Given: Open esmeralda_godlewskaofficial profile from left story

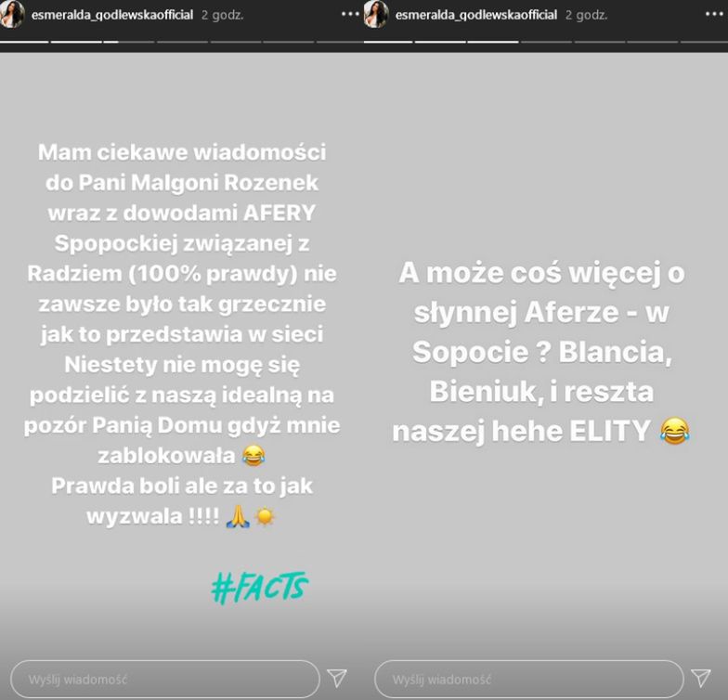Looking at the screenshot, I should (x=111, y=15).
